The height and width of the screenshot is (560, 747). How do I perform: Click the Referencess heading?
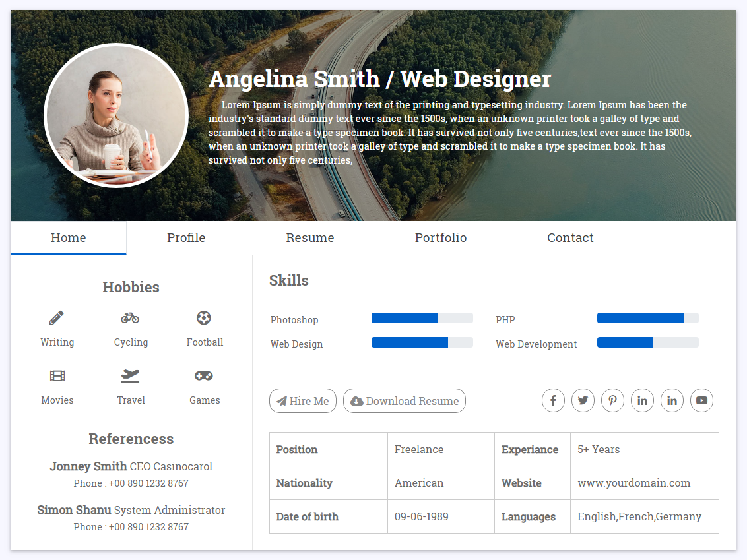pyautogui.click(x=131, y=439)
